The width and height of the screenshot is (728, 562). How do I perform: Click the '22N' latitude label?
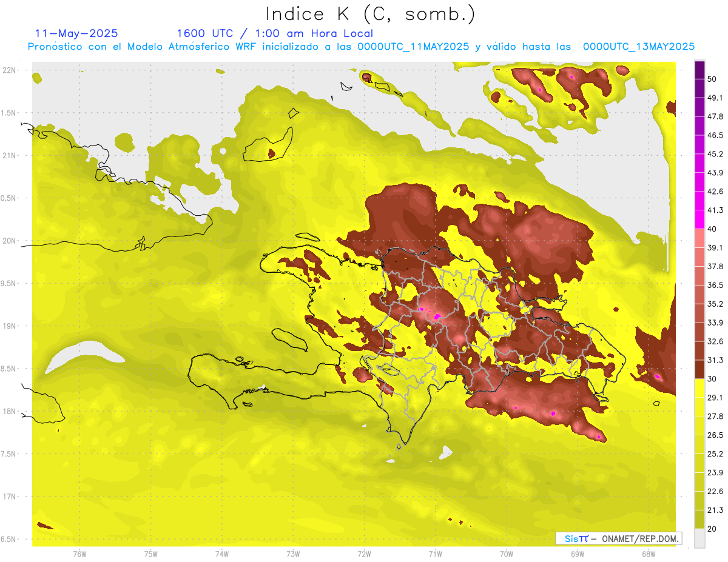10,70
